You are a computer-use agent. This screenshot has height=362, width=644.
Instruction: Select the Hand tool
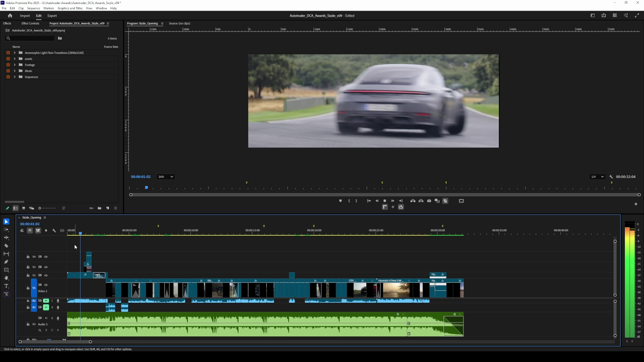(x=6, y=278)
